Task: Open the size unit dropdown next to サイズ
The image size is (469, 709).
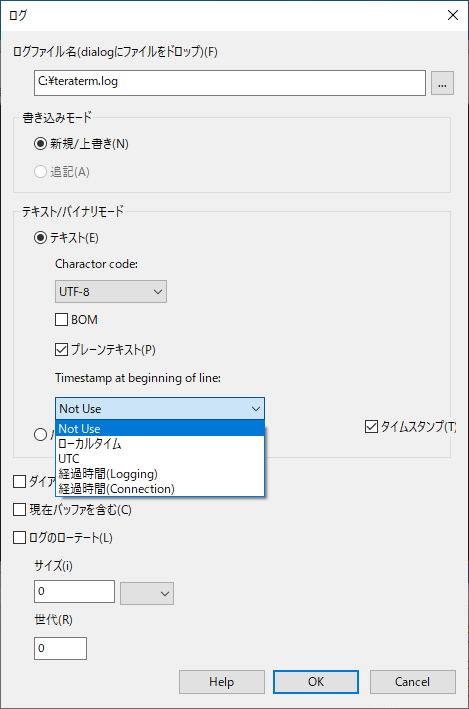Action: (147, 593)
